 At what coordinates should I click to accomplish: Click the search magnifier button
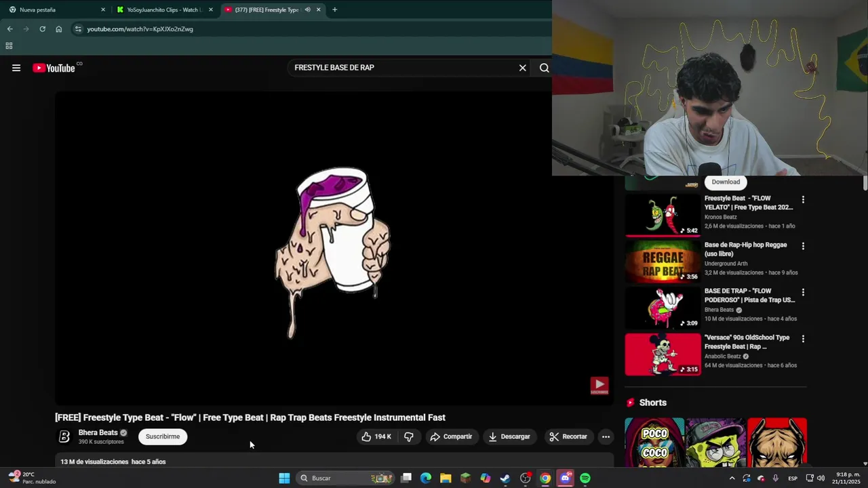(x=544, y=68)
